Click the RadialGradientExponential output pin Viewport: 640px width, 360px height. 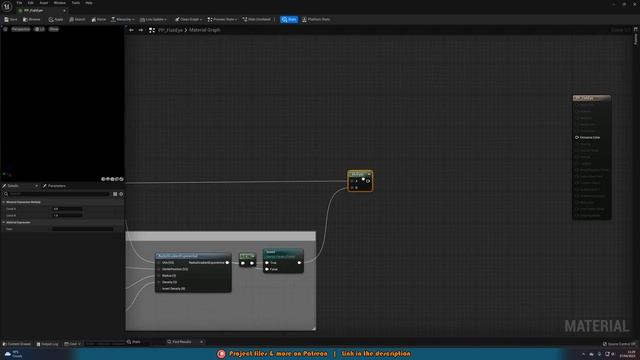tap(227, 262)
